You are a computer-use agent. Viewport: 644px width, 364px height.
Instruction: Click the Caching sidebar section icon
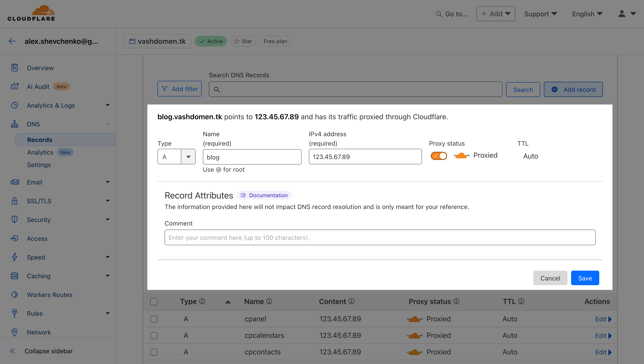click(x=14, y=276)
